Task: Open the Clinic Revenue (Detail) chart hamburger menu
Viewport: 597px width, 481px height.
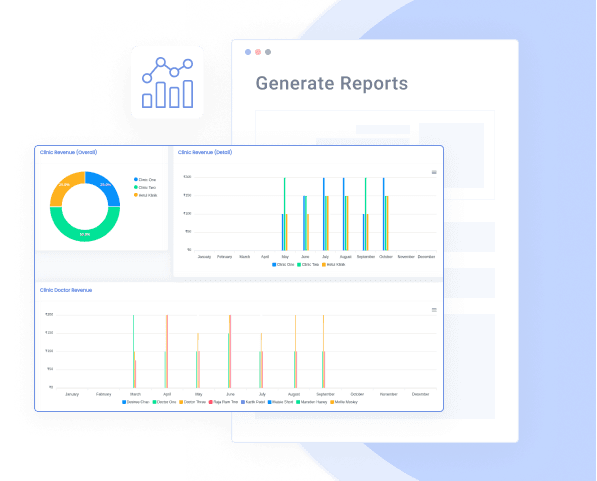Action: point(434,173)
